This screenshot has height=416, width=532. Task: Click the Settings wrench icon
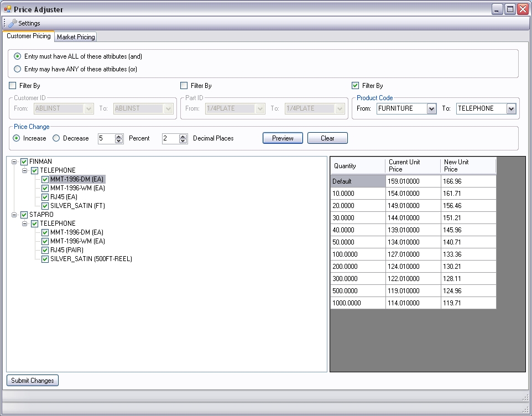[x=12, y=23]
